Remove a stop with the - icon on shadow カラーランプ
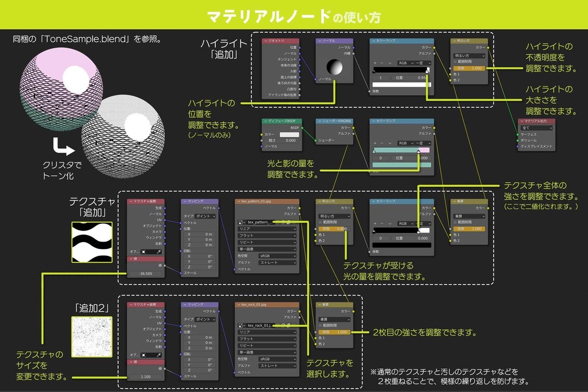 (x=381, y=143)
